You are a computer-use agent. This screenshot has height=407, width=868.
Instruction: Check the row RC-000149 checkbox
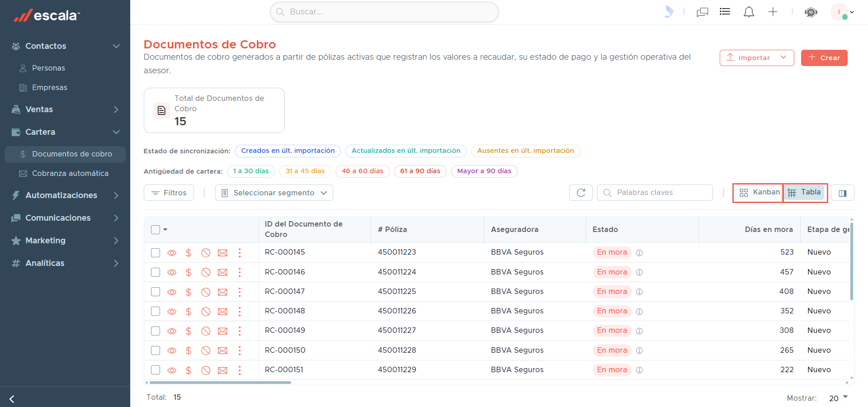pyautogui.click(x=156, y=331)
